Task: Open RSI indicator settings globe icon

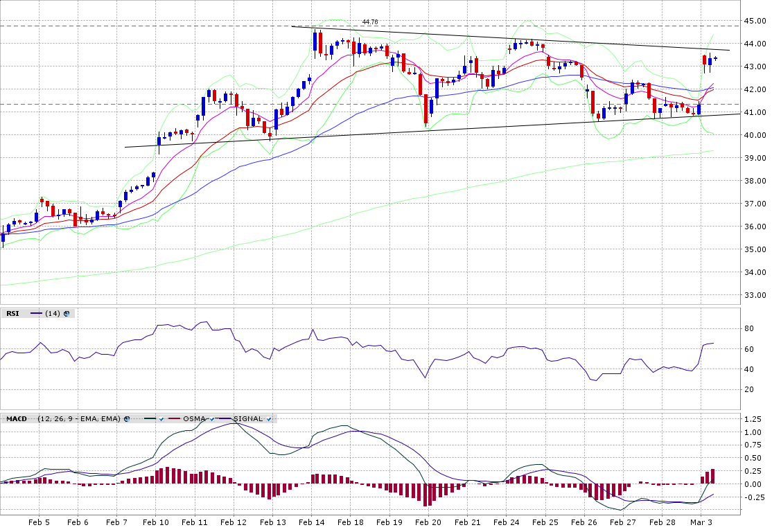Action: pyautogui.click(x=67, y=314)
